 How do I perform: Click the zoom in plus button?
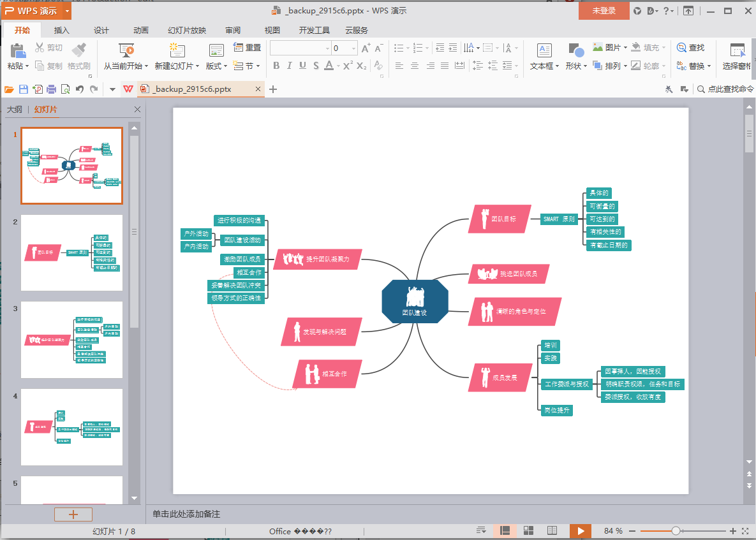click(x=732, y=531)
